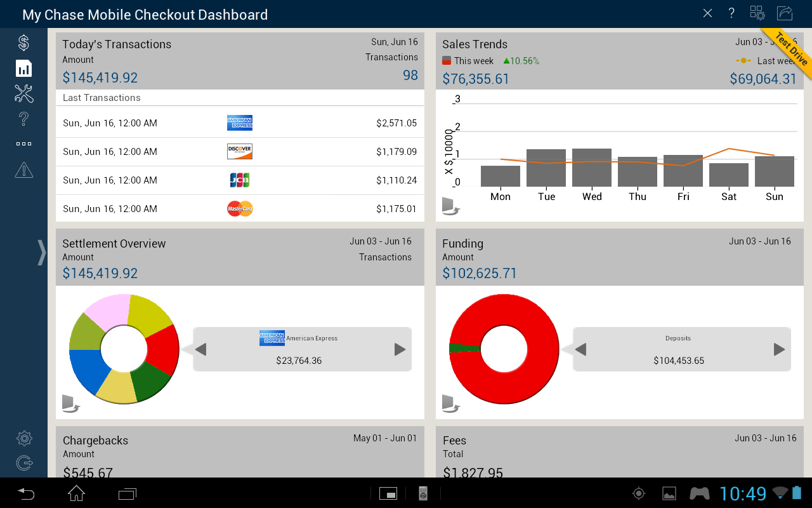Select the American Express $2,571.05 transaction

point(240,123)
